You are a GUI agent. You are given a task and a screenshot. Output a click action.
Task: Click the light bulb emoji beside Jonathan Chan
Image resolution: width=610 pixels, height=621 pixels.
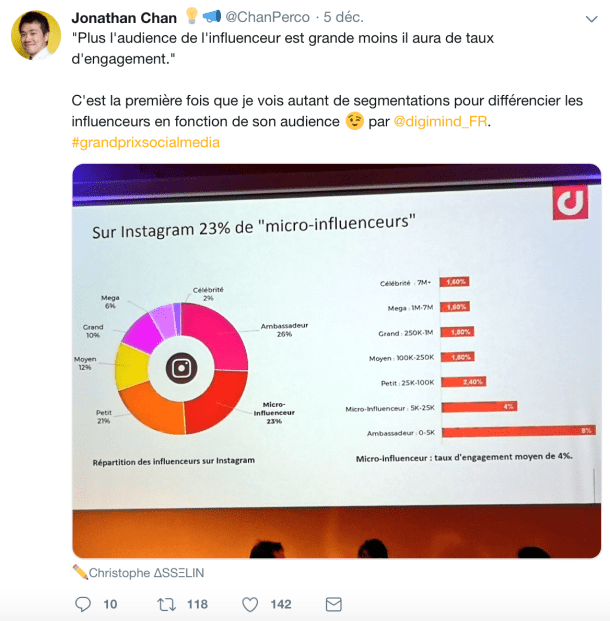[192, 16]
